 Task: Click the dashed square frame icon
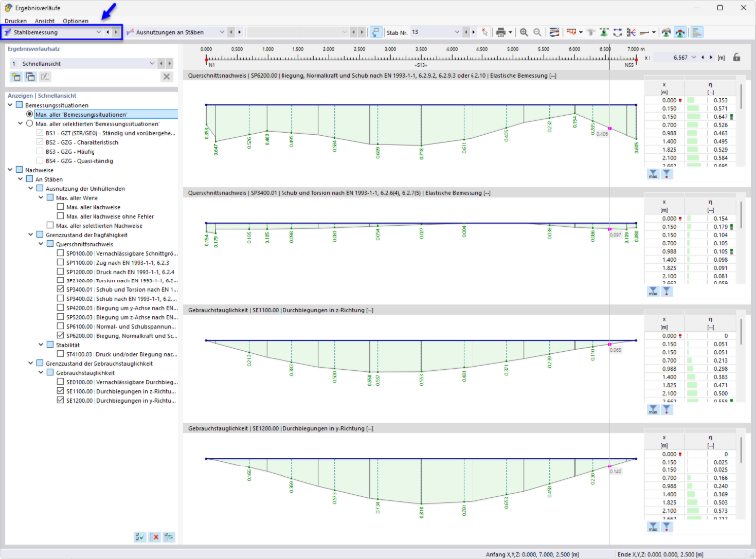(x=617, y=32)
